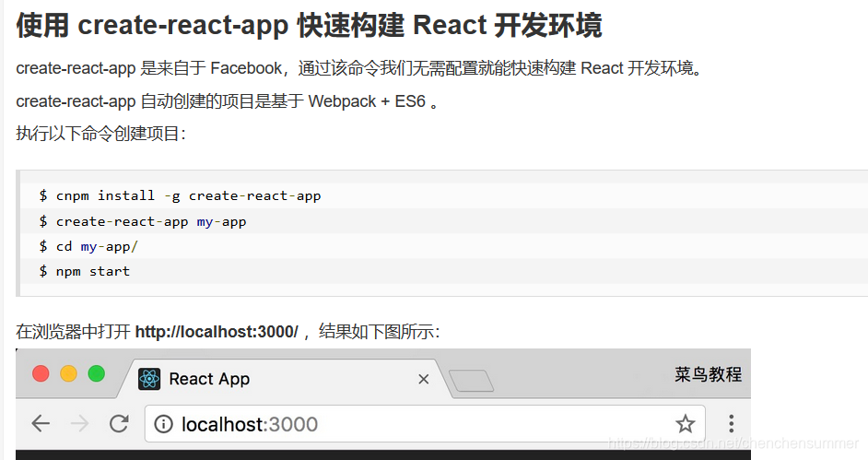This screenshot has height=460, width=868.
Task: Open the browser three-dot menu
Action: point(732,423)
